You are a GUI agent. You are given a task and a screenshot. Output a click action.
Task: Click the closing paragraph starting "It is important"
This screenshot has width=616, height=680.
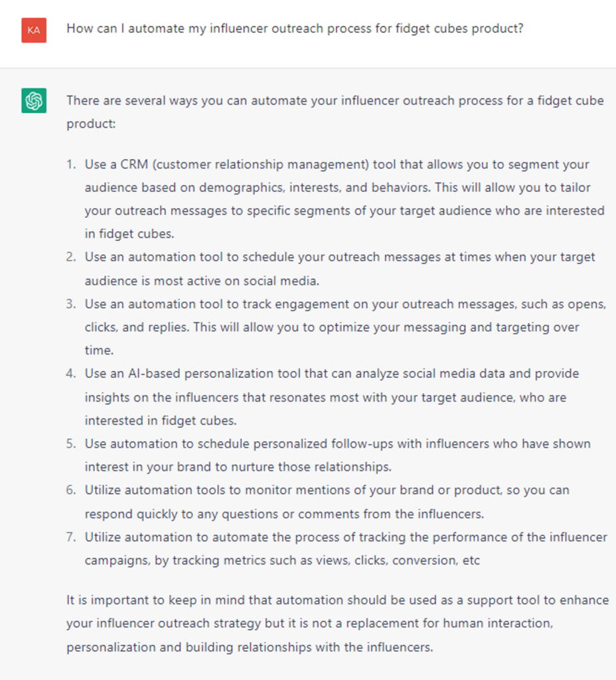tap(337, 623)
